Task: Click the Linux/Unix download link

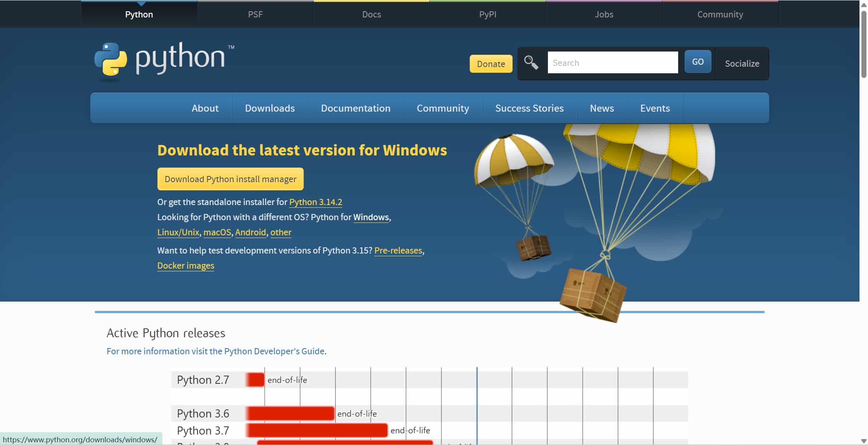Action: (178, 232)
